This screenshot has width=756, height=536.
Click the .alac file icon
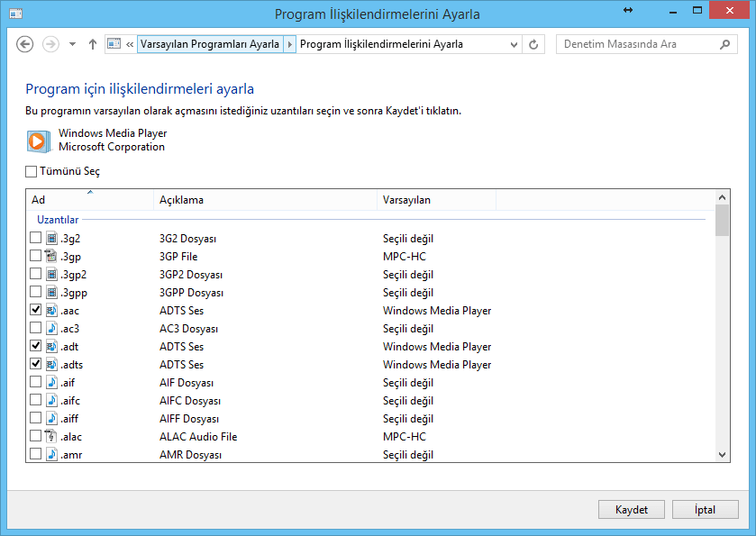[x=51, y=436]
